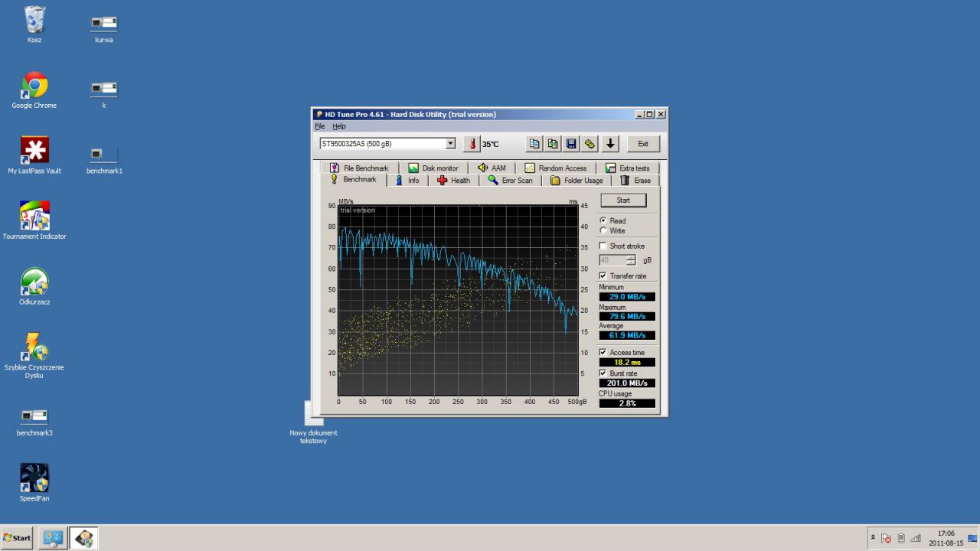Toggle the Transfer rate checkbox

(x=603, y=275)
